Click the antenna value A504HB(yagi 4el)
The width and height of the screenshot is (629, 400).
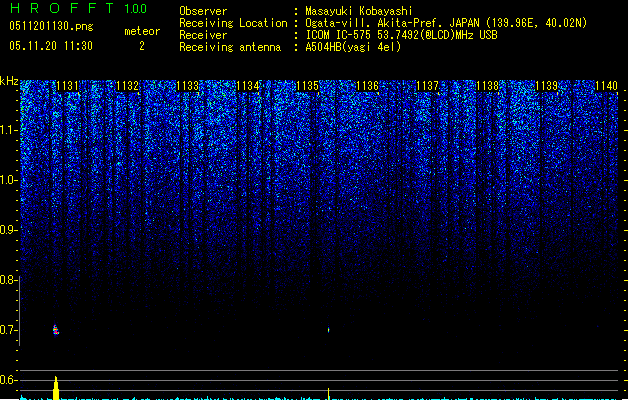353,47
